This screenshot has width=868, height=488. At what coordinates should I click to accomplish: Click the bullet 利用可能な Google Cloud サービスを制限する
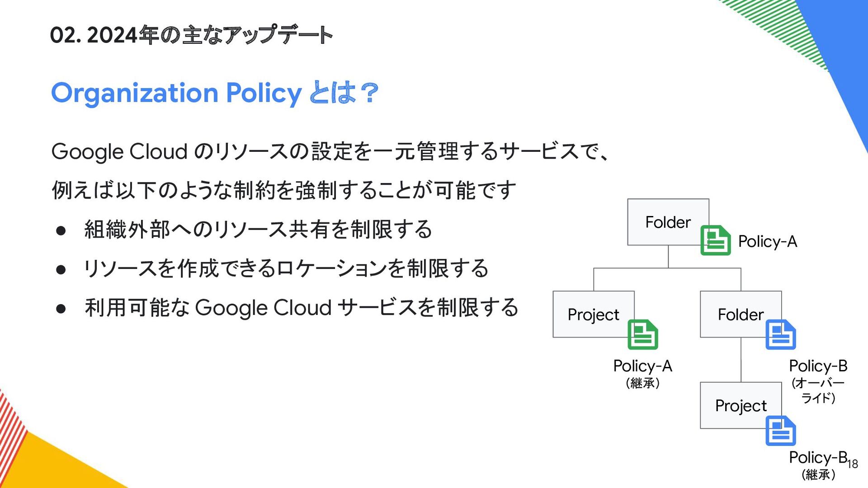tap(301, 308)
